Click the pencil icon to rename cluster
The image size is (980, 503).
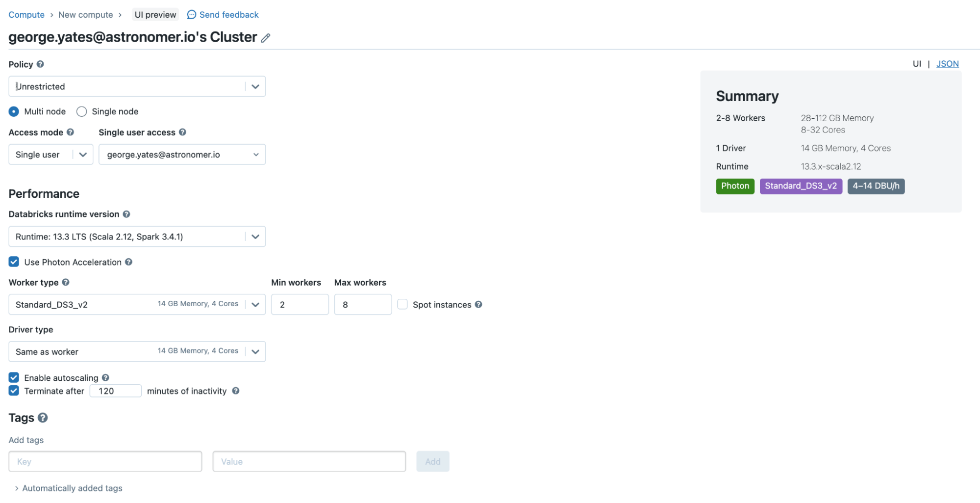pos(265,38)
